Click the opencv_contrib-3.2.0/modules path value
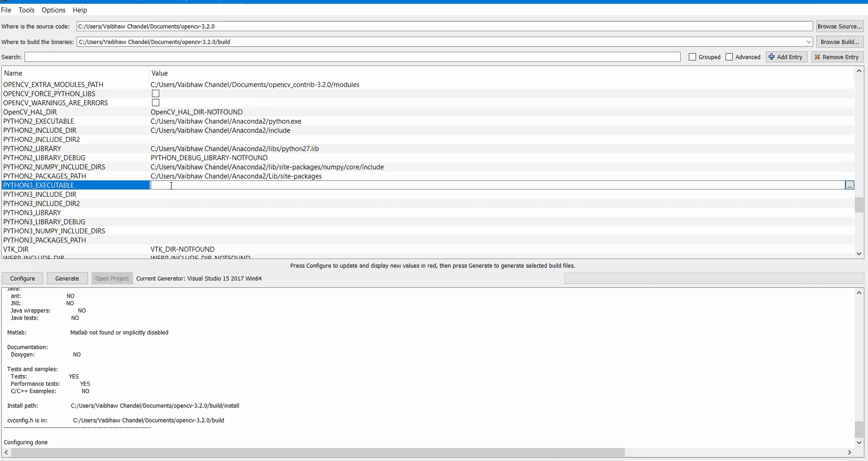Image resolution: width=868 pixels, height=461 pixels. point(255,85)
